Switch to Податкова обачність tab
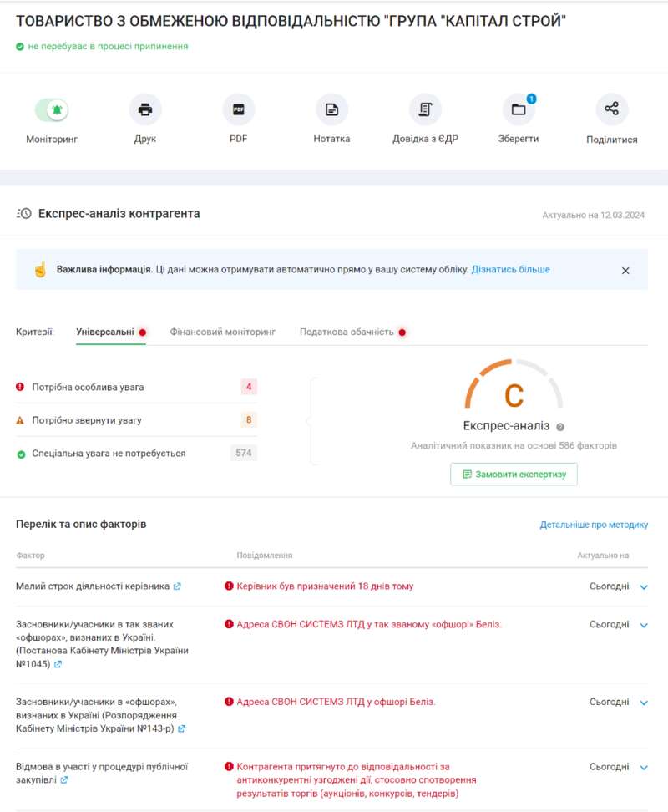The width and height of the screenshot is (668, 812). pos(347,332)
